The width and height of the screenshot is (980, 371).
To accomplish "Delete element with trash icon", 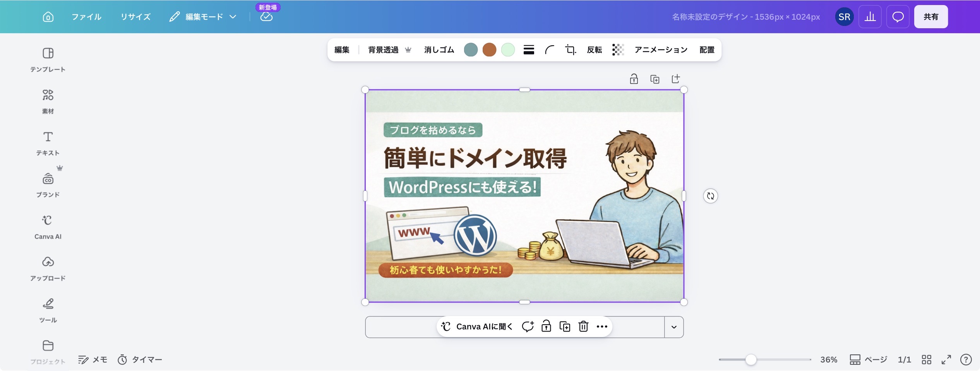I will tap(583, 327).
